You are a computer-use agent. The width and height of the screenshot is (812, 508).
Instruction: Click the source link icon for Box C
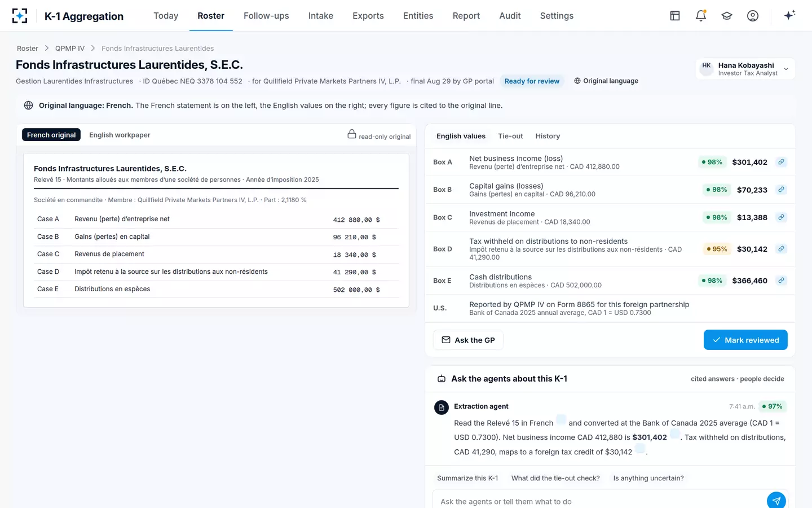(781, 217)
